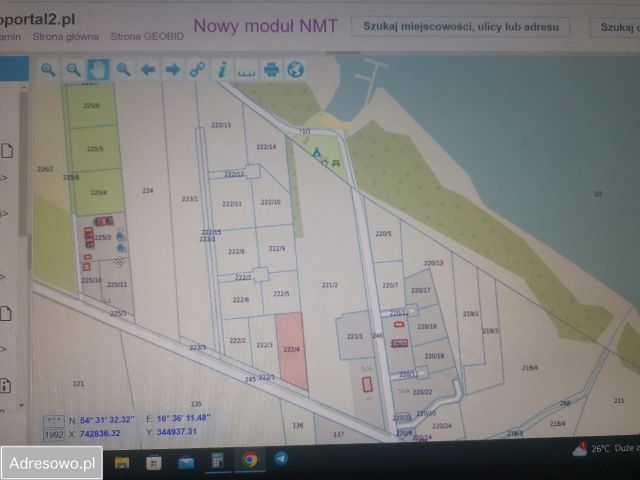
Task: Click down arrow of sidebar scrollbar
Action: pos(22,405)
